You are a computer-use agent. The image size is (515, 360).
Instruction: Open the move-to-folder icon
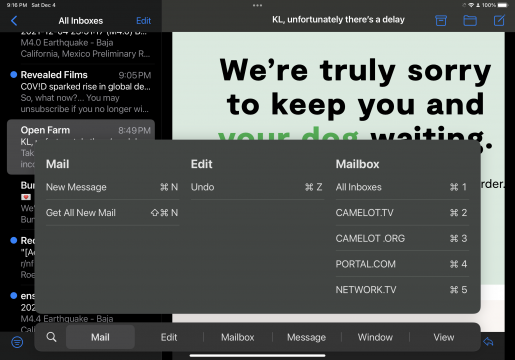pyautogui.click(x=470, y=21)
